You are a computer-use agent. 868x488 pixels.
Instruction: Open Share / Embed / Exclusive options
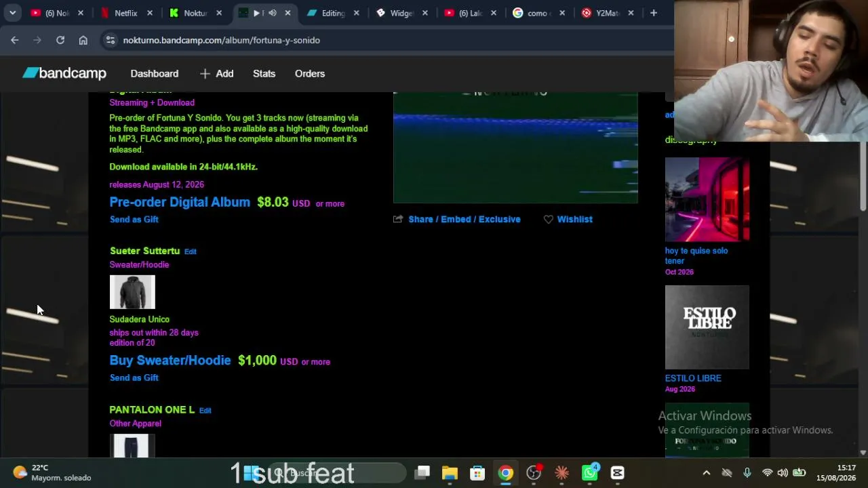pyautogui.click(x=465, y=220)
